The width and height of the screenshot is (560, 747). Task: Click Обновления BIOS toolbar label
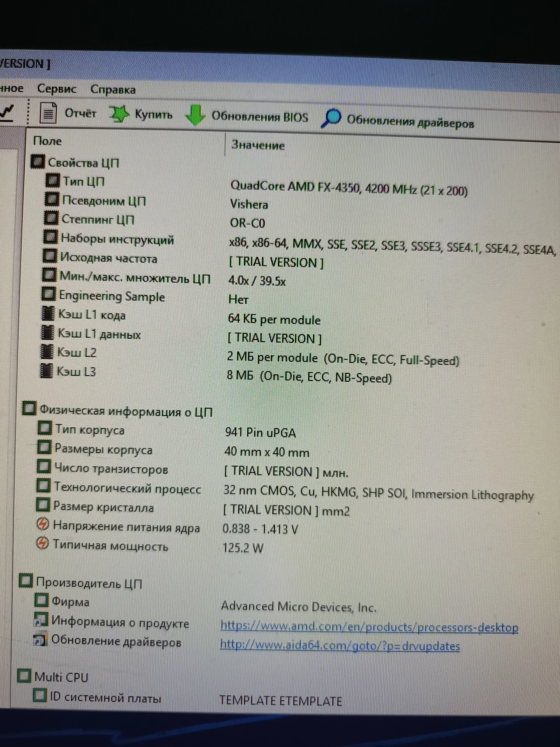tap(260, 116)
